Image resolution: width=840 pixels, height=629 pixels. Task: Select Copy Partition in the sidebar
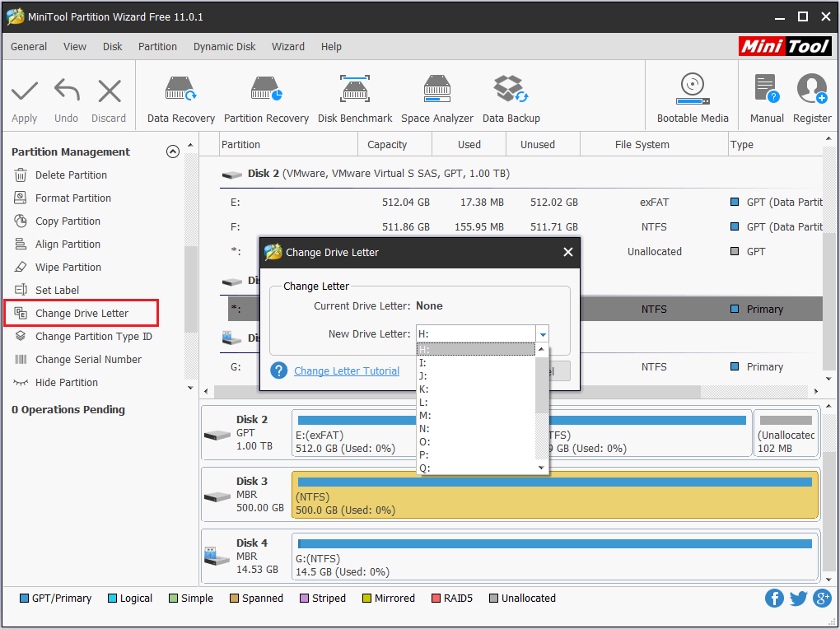(68, 221)
